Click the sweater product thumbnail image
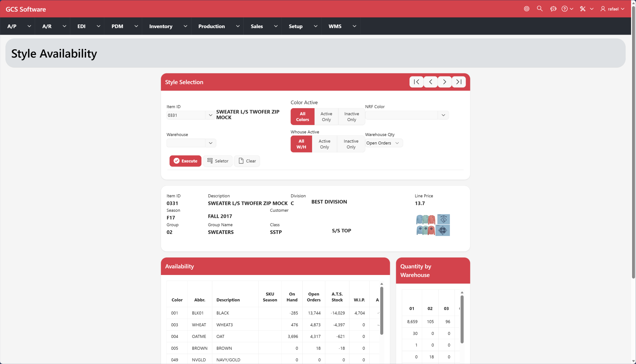Viewport: 636px width, 364px height. pyautogui.click(x=433, y=225)
